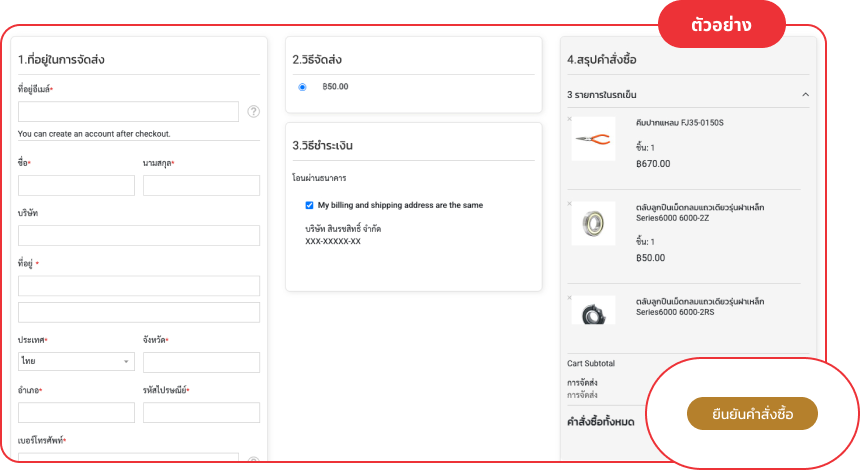Screen dimensions: 860x470
Task: Click the บริษัท company input field
Action: [139, 235]
